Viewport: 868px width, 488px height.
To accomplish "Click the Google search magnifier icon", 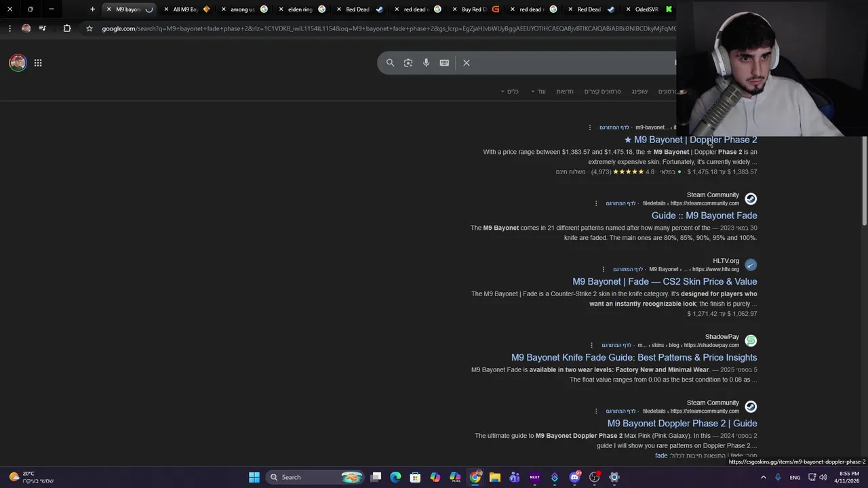I will pos(390,62).
